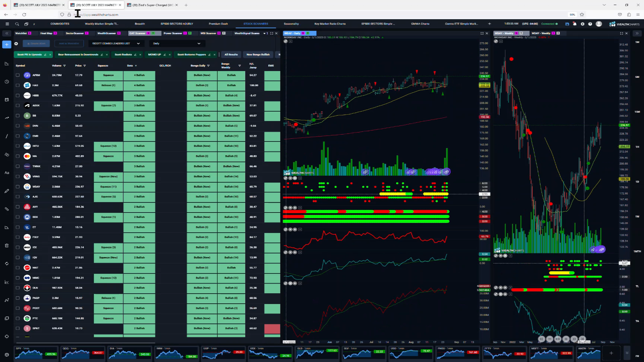Check the ADSK row checkbox
This screenshot has width=644, height=362.
tap(18, 106)
